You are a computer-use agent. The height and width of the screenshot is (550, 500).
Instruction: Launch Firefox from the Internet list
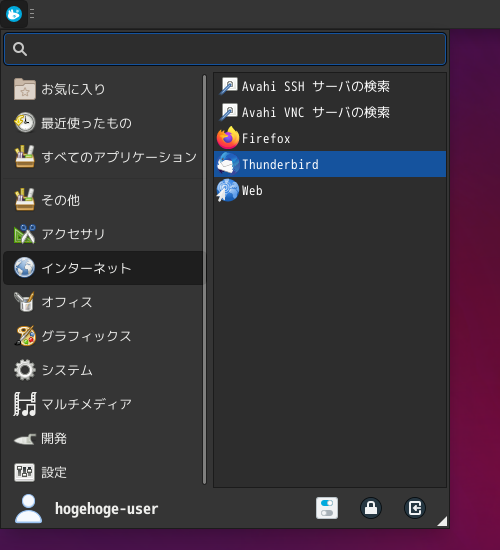tap(330, 138)
